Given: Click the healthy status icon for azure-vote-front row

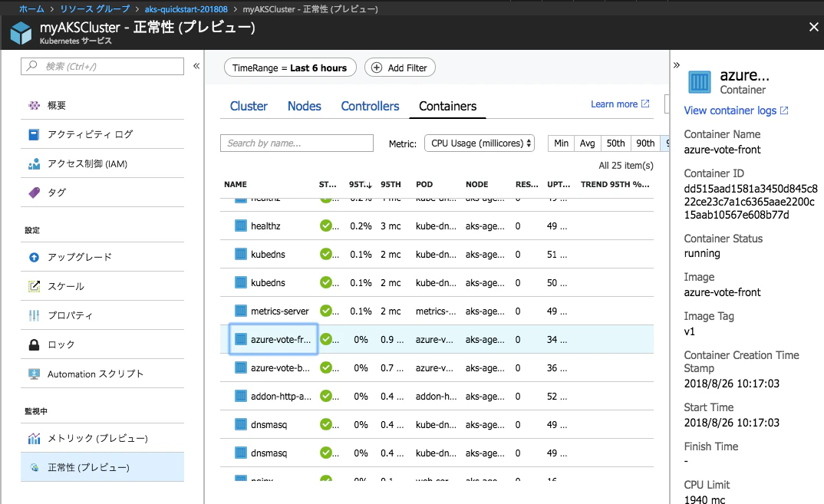Looking at the screenshot, I should point(326,340).
